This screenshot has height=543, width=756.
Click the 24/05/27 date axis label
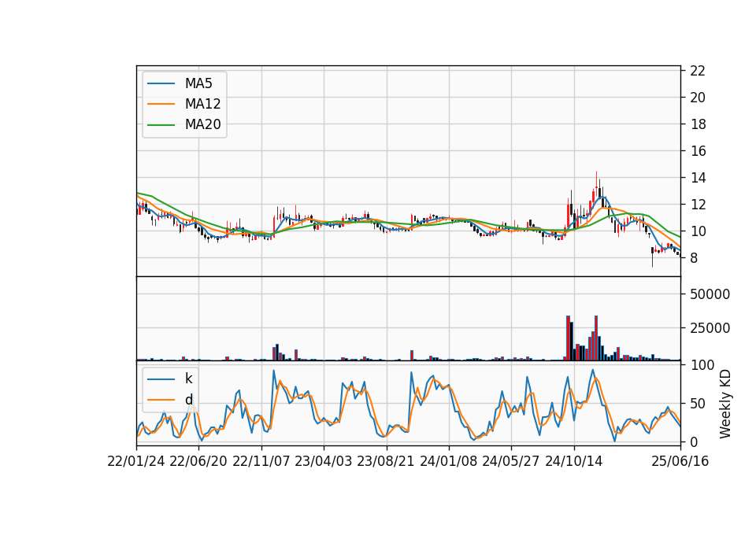pos(511,462)
